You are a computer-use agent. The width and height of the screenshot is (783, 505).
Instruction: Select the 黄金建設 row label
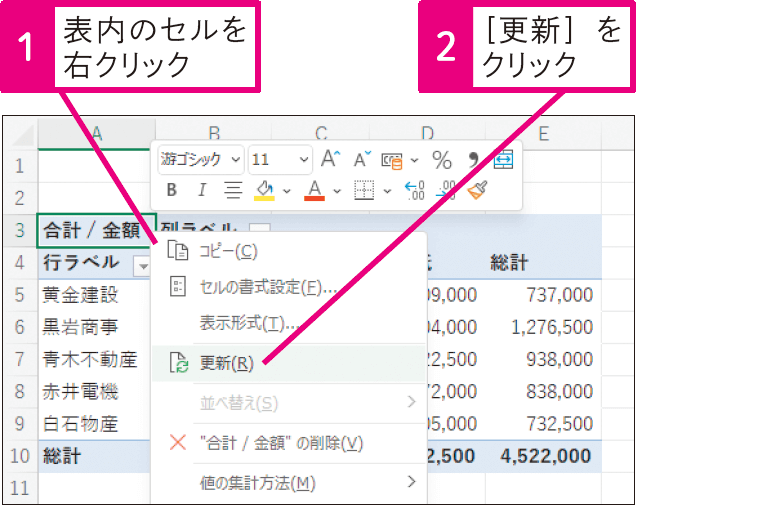(x=80, y=295)
